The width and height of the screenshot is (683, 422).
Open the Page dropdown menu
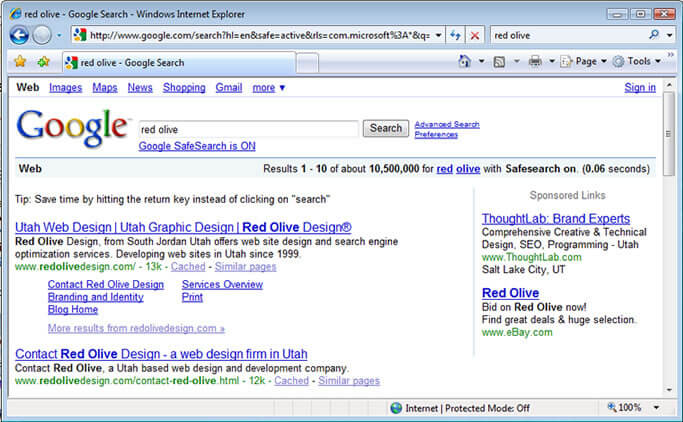pos(585,62)
